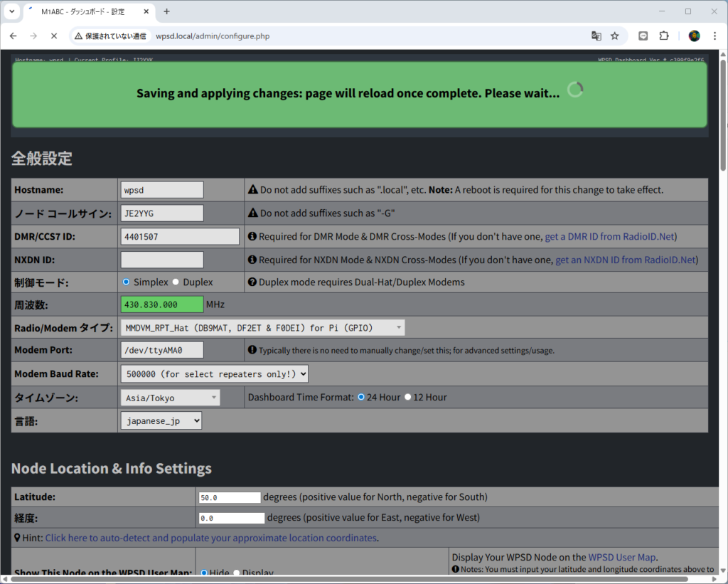
Task: Click the auto-detect location coordinates link
Action: pyautogui.click(x=211, y=538)
